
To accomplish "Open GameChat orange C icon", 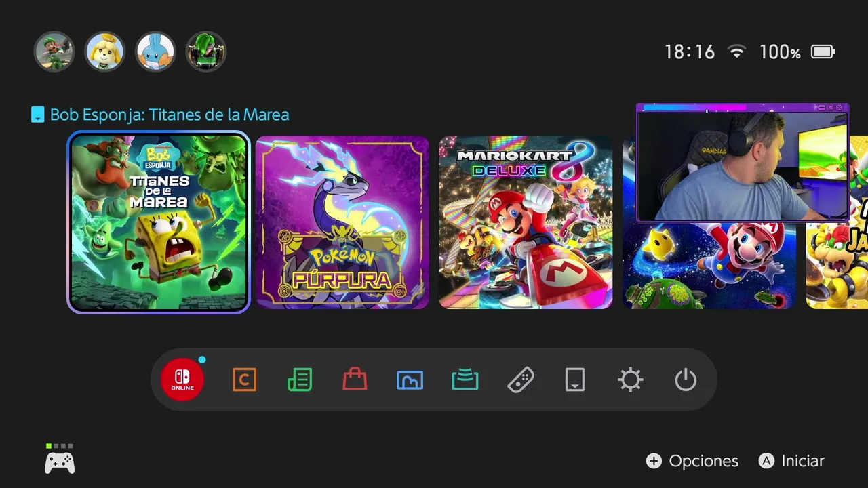I will [x=244, y=380].
